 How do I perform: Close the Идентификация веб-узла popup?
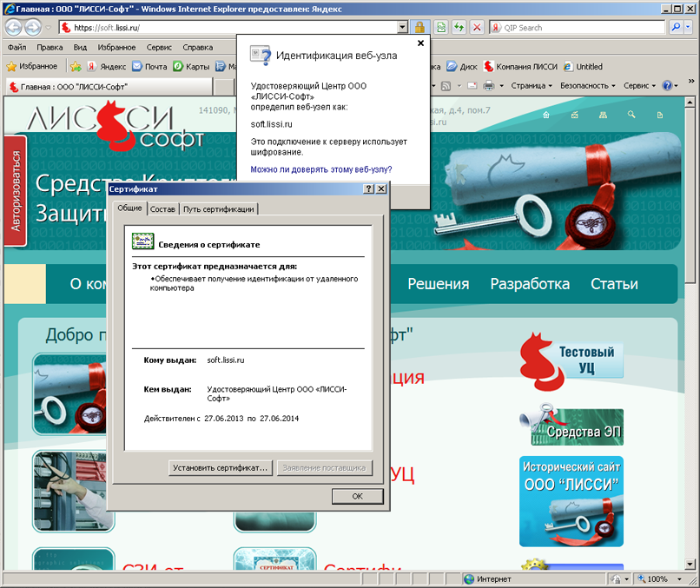coord(420,43)
